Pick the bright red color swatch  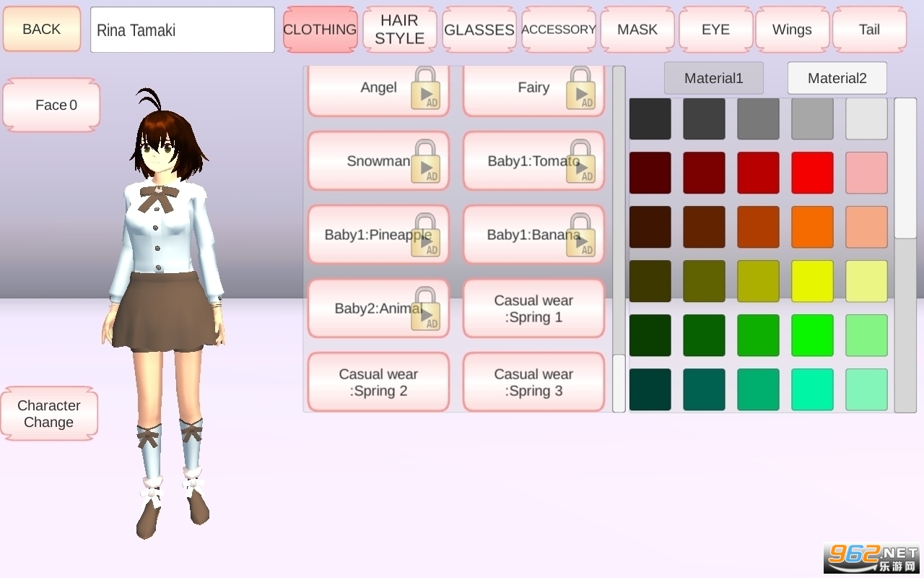point(812,173)
